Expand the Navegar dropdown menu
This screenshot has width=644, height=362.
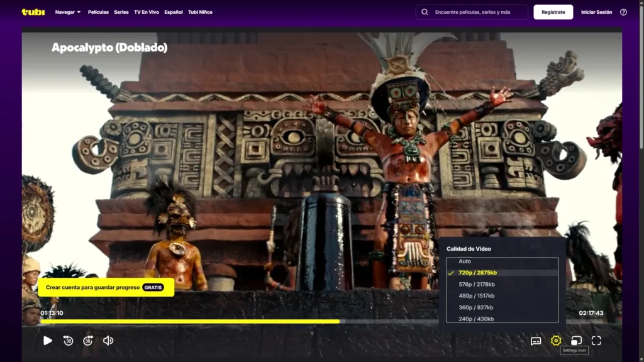point(68,12)
